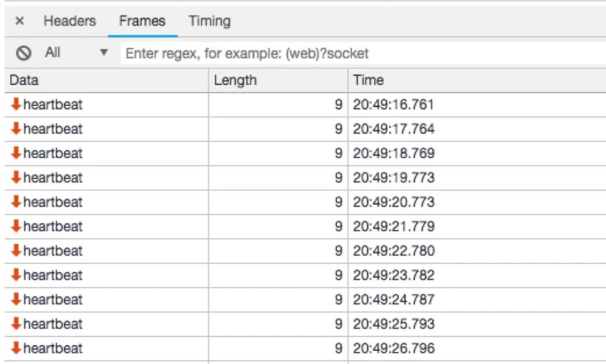Click the incoming arrow on 20:49:23.782 frame
Image resolution: width=606 pixels, height=364 pixels.
point(16,275)
